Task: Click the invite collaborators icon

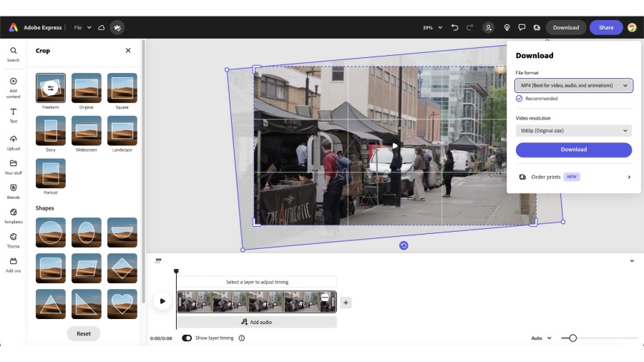Action: 488,27
